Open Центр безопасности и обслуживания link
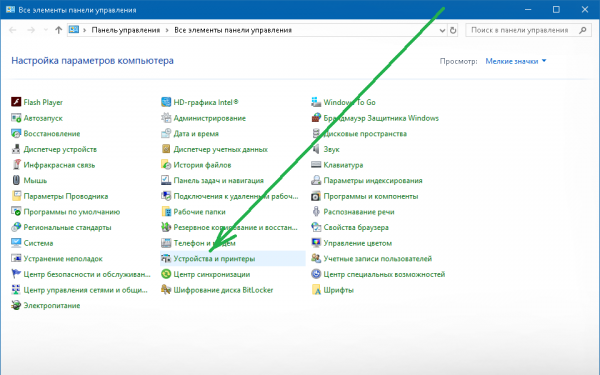The width and height of the screenshot is (600, 375). 87,274
